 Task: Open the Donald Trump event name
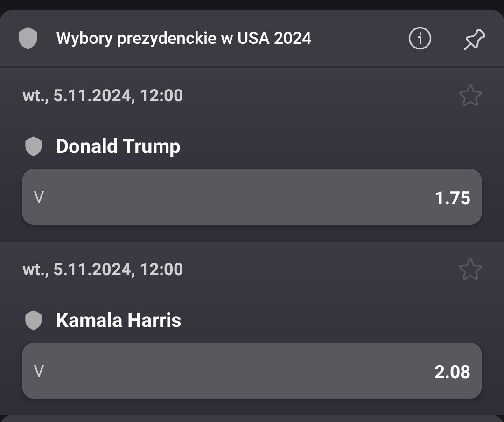click(118, 146)
